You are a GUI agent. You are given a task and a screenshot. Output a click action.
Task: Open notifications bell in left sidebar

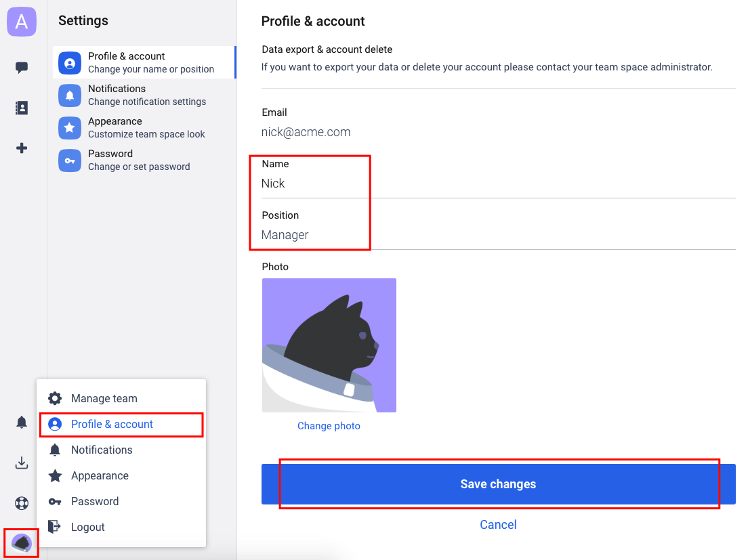point(22,423)
